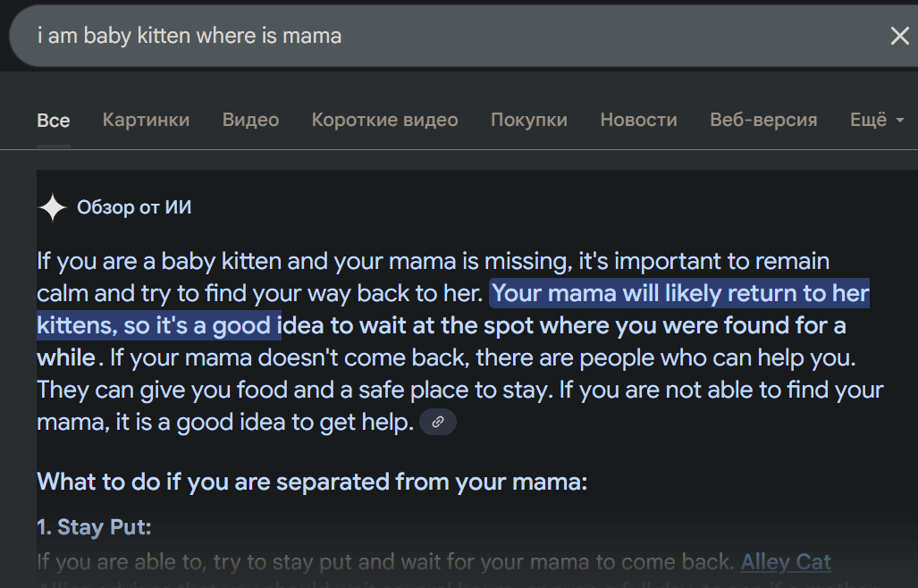Expand the Ещё dropdown menu

(x=876, y=120)
